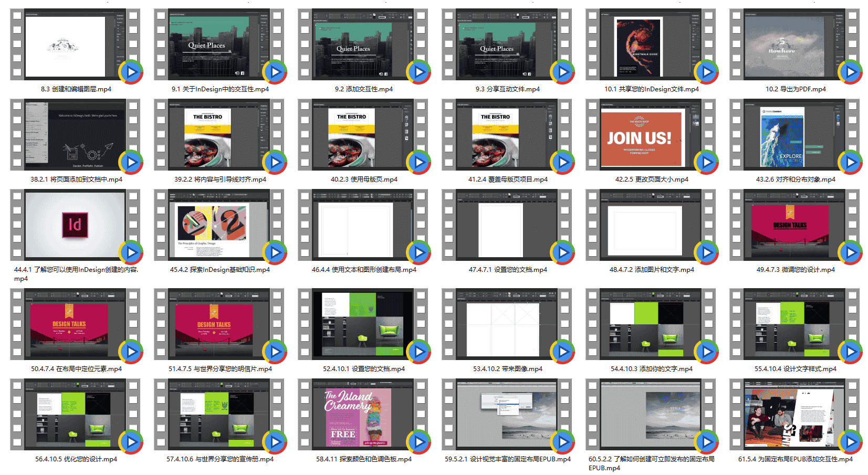Viewport: 868px width, 475px height.
Task: Click the player icon on the 44.4.1 video
Action: click(131, 252)
